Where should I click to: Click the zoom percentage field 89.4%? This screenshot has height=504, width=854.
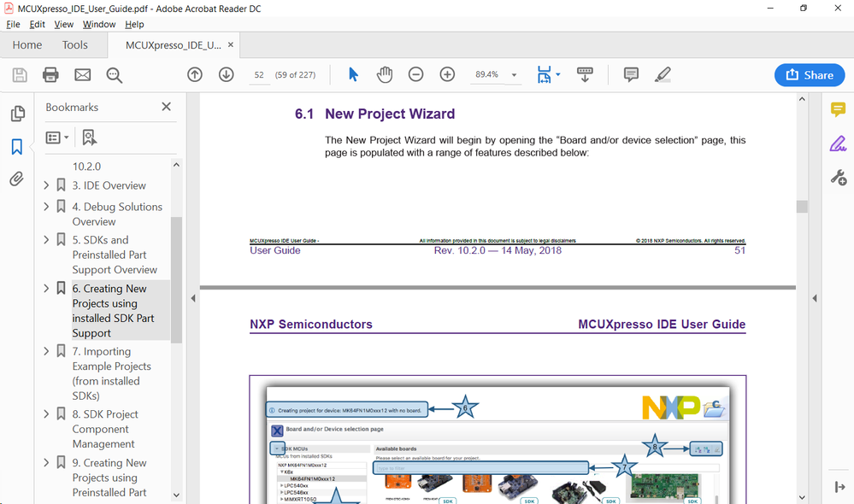(487, 74)
